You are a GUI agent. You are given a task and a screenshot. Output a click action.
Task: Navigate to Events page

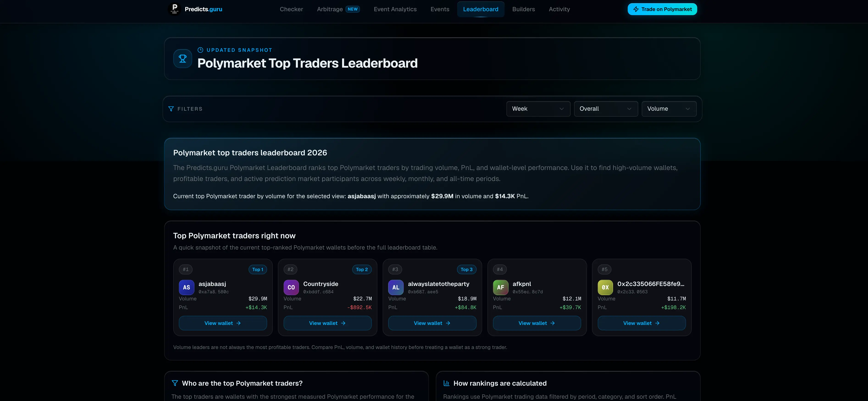[x=440, y=9]
